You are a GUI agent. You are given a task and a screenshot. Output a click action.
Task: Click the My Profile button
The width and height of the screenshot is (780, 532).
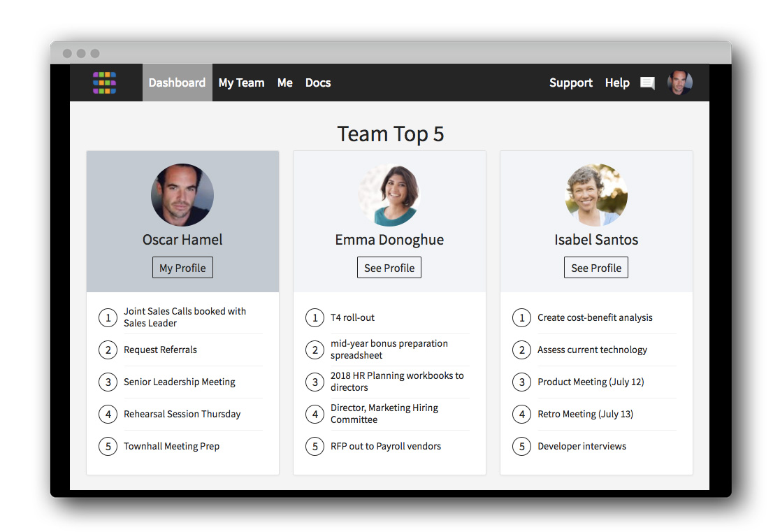[x=182, y=268]
